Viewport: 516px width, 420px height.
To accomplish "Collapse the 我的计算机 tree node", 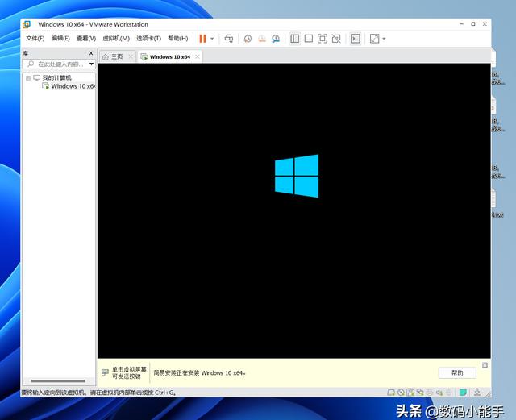I will click(28, 78).
